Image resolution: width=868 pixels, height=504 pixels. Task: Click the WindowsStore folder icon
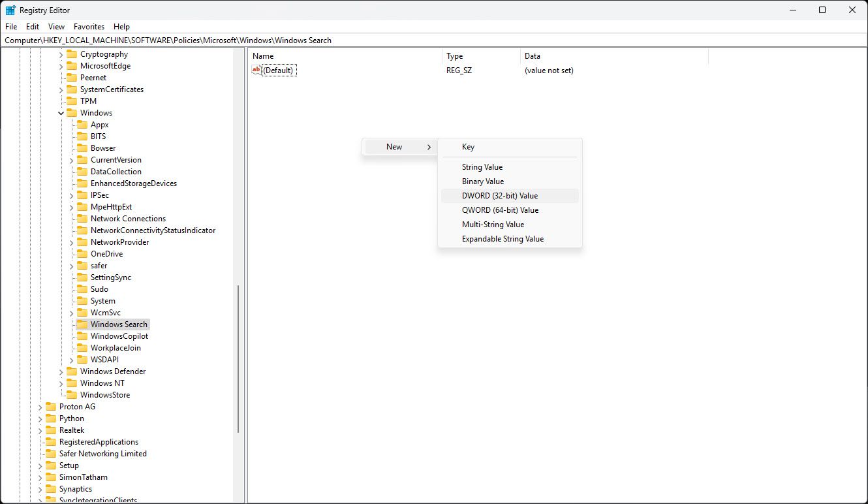tap(72, 395)
